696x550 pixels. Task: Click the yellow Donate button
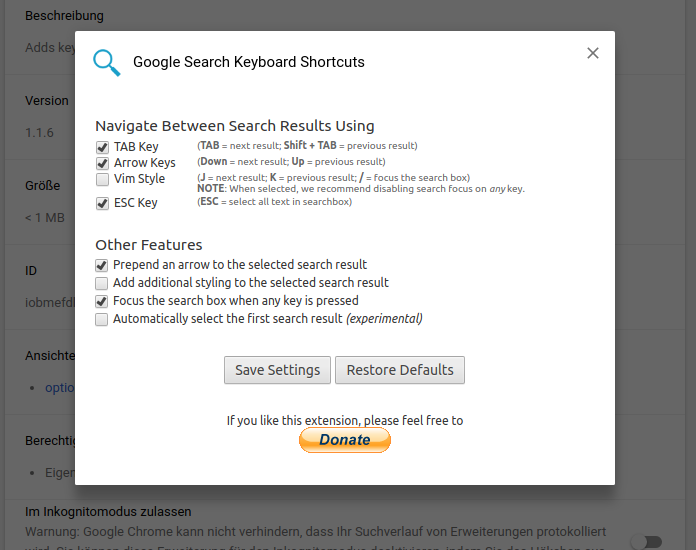pyautogui.click(x=345, y=440)
